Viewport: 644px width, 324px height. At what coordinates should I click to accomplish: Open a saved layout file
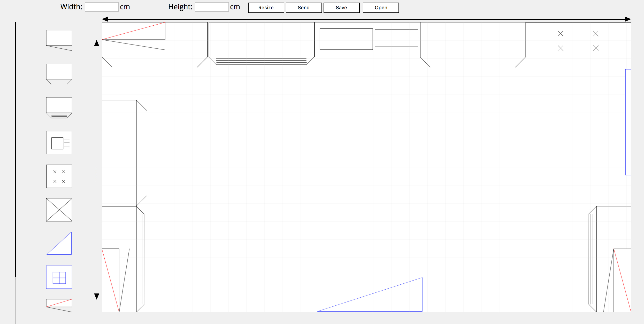point(381,8)
